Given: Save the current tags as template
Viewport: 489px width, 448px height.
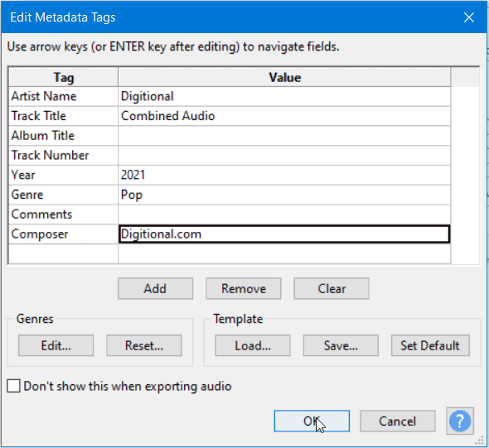Looking at the screenshot, I should (341, 345).
